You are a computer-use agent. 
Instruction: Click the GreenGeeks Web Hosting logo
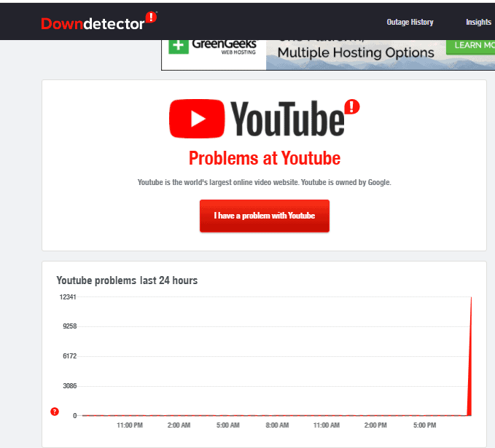point(212,47)
